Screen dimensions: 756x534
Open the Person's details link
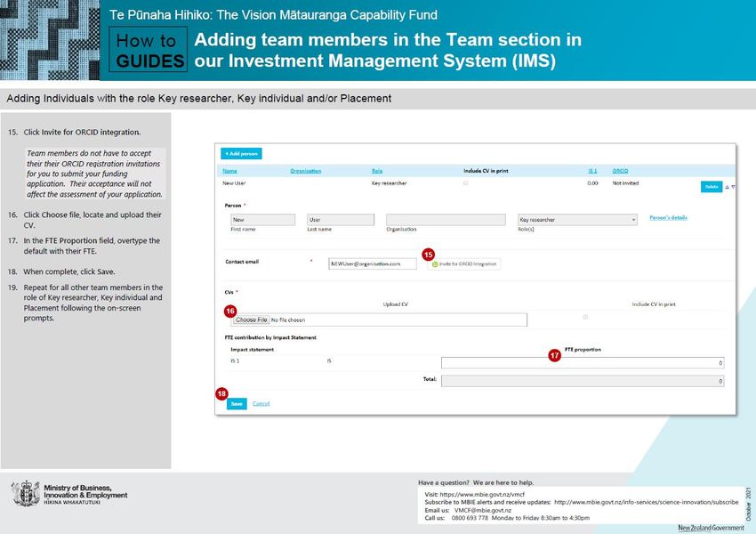[668, 217]
